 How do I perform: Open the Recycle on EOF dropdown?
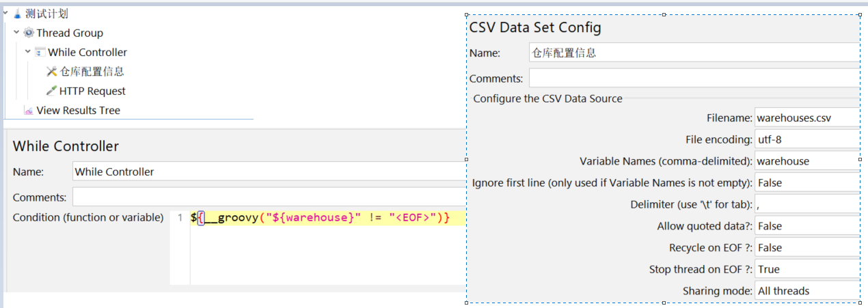(x=807, y=248)
